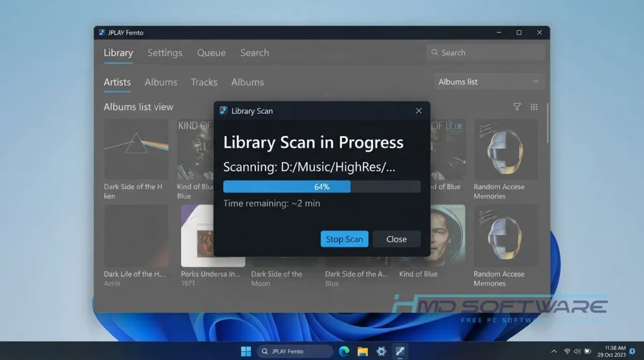Open Microsoft Edge from the taskbar
This screenshot has width=644, height=360.
point(344,351)
